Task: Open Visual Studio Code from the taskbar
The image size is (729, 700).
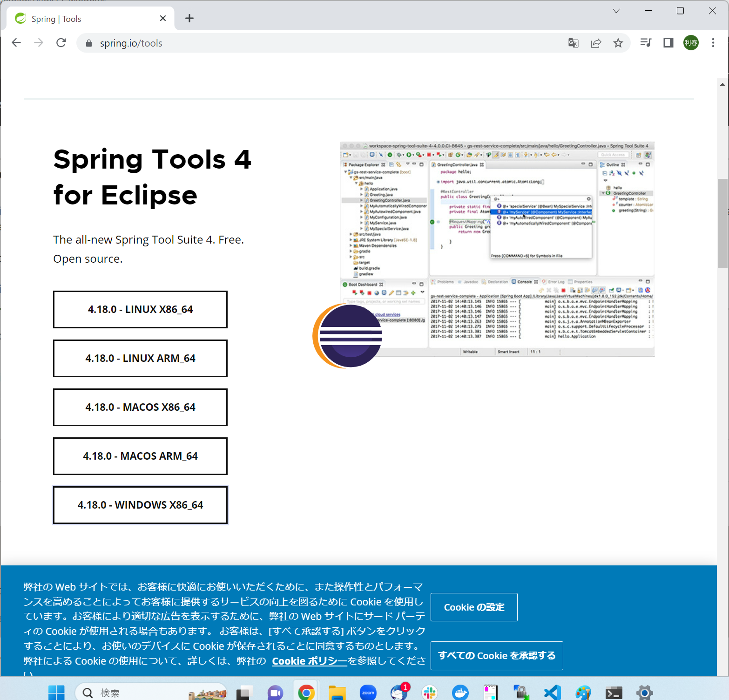Action: (x=552, y=692)
